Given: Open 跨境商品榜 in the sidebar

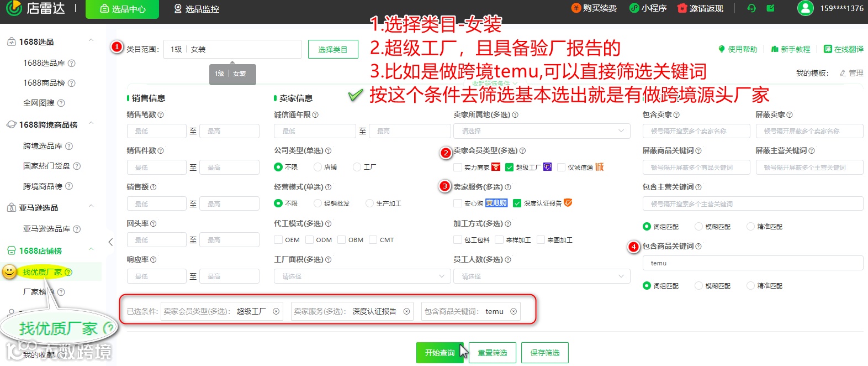Looking at the screenshot, I should click(x=43, y=186).
